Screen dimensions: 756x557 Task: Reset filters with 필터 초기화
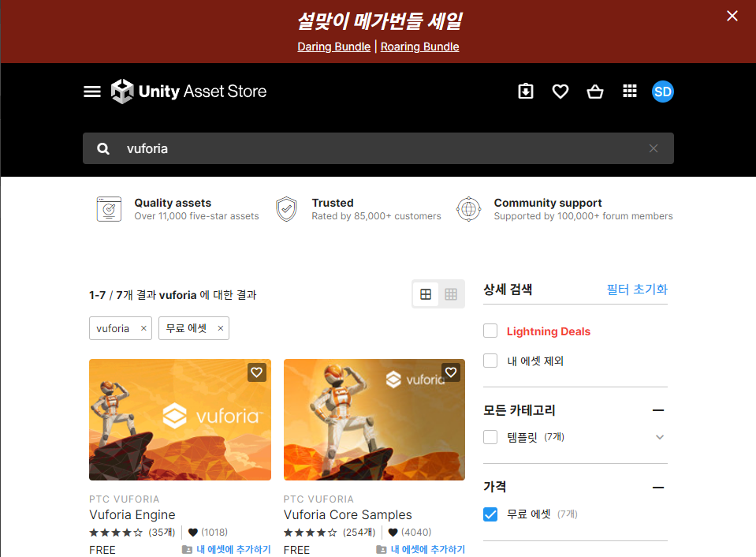coord(637,290)
